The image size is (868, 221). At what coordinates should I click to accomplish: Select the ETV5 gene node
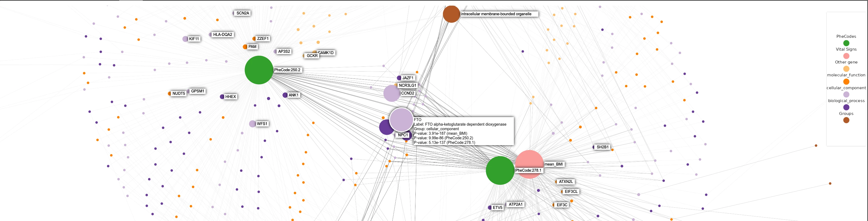[x=490, y=208]
